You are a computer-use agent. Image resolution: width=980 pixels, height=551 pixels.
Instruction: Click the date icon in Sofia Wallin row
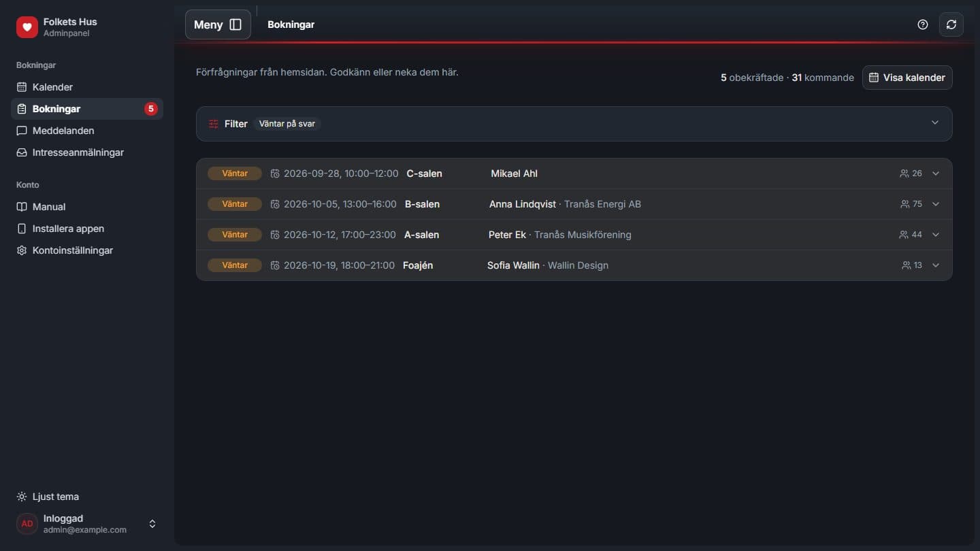(275, 265)
